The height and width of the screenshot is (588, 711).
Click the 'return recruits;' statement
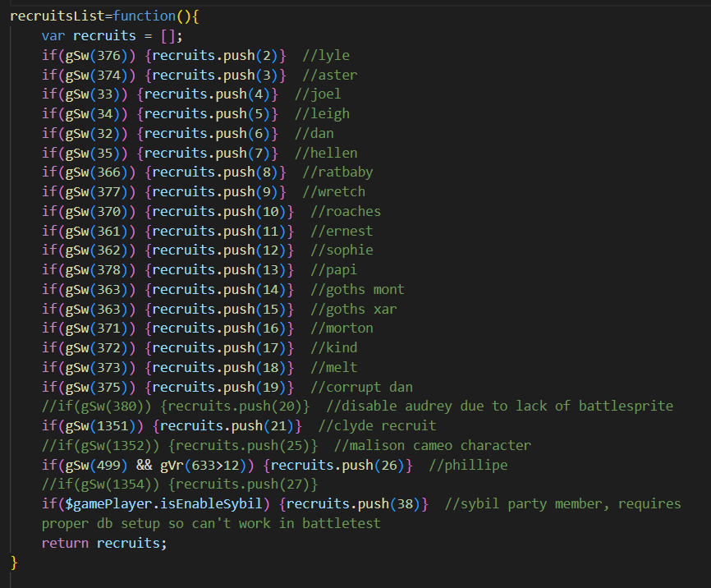104,543
